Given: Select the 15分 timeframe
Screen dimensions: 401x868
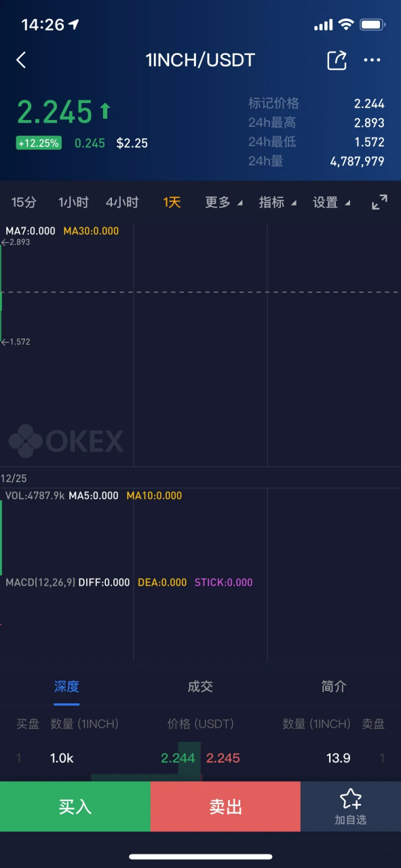Looking at the screenshot, I should click(x=24, y=202).
